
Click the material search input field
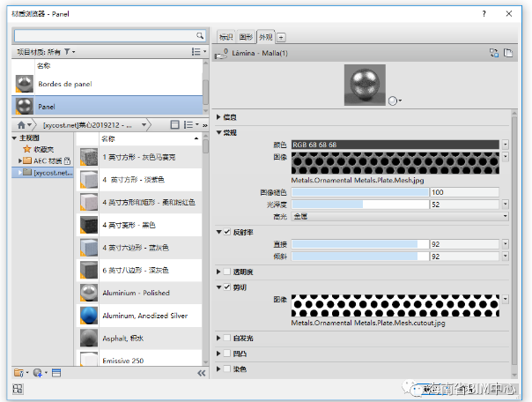pos(106,35)
